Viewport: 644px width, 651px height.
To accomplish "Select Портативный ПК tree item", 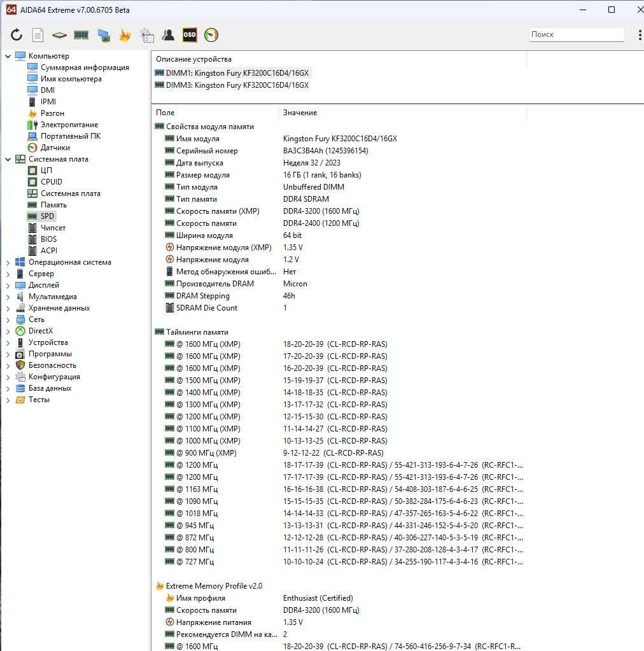I will click(71, 136).
